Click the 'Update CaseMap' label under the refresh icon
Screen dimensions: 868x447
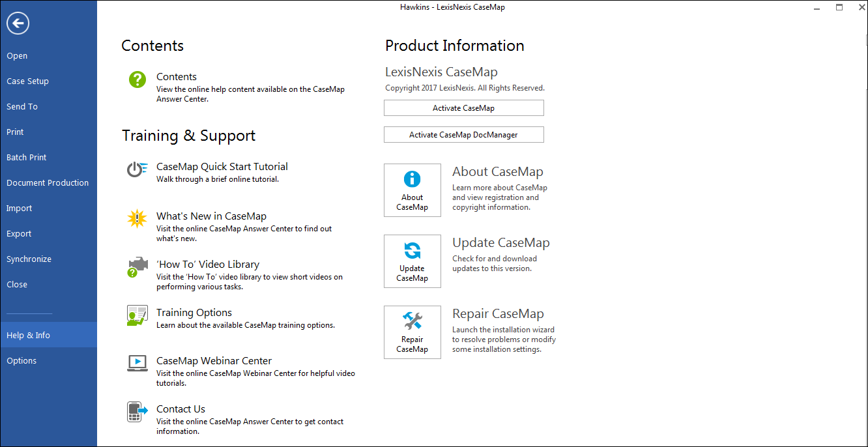point(412,274)
